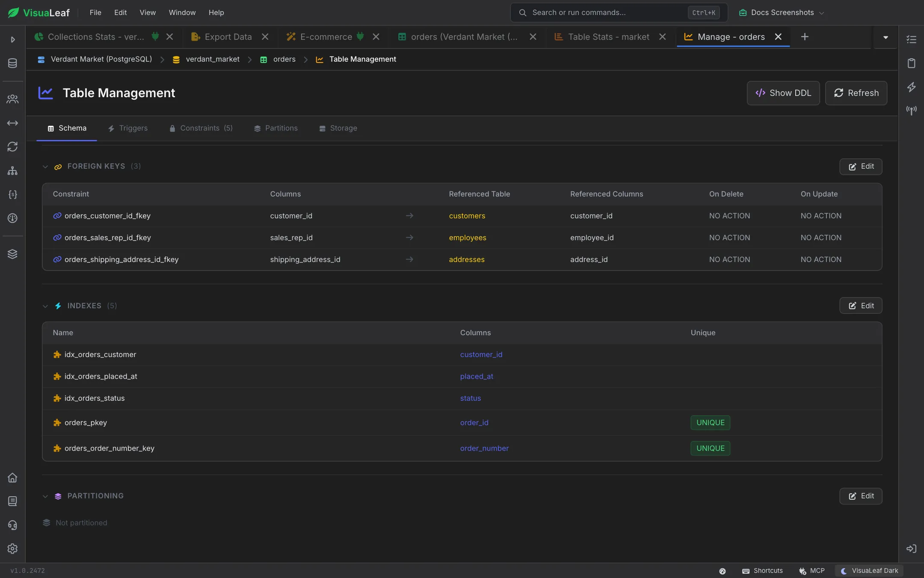Switch to the Storage tab
Viewport: 924px width, 578px height.
coord(338,128)
